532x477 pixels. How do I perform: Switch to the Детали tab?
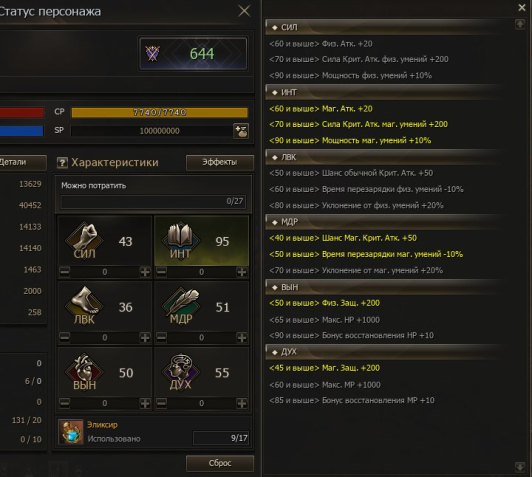click(x=21, y=163)
